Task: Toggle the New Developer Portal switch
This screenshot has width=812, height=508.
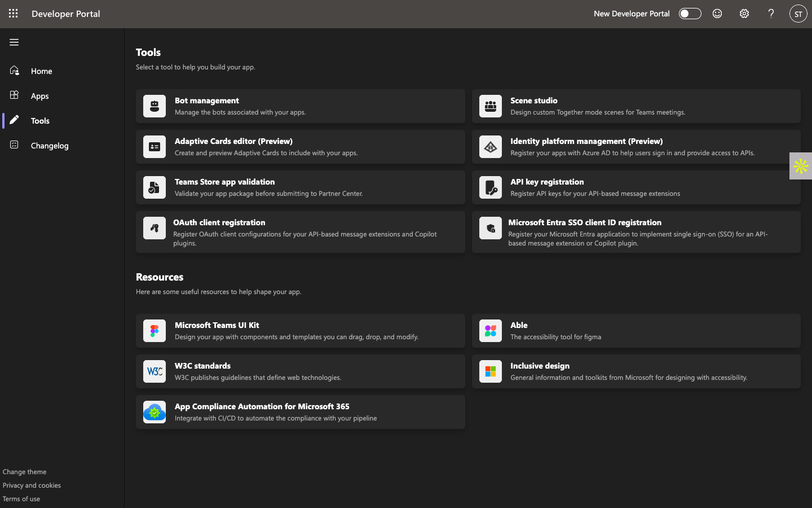Action: click(x=690, y=14)
